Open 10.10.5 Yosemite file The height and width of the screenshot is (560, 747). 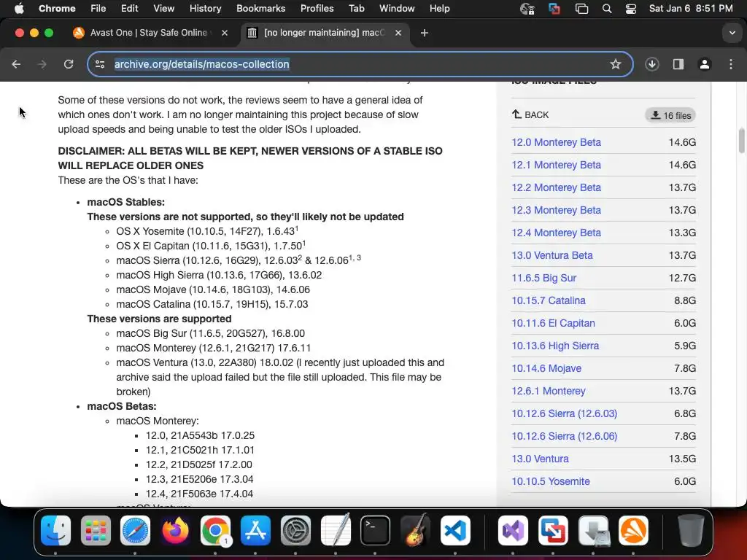coord(551,481)
